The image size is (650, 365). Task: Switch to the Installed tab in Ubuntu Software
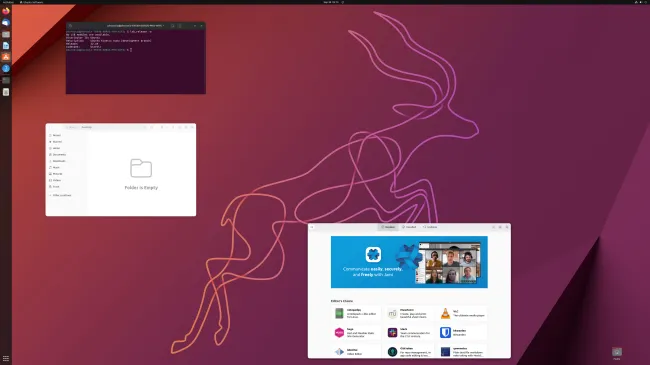pyautogui.click(x=409, y=227)
